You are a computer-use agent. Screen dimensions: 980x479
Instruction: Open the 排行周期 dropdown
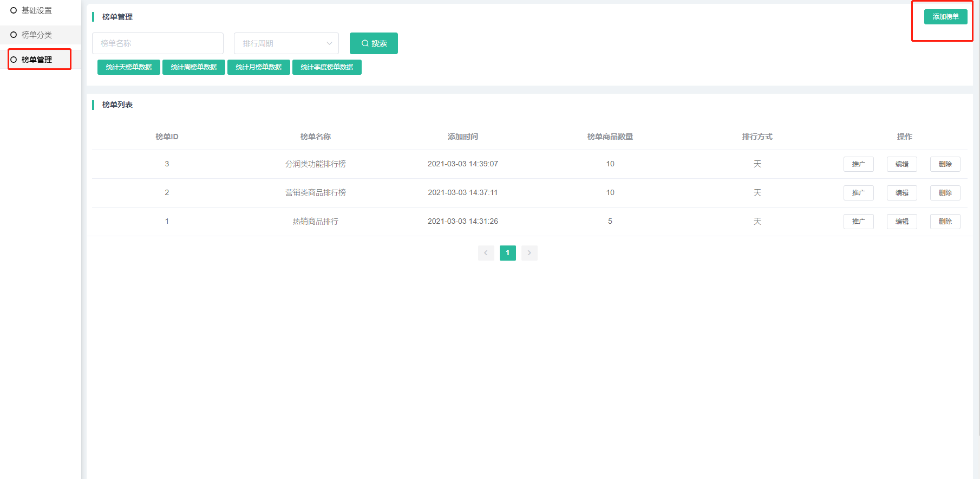[x=286, y=43]
